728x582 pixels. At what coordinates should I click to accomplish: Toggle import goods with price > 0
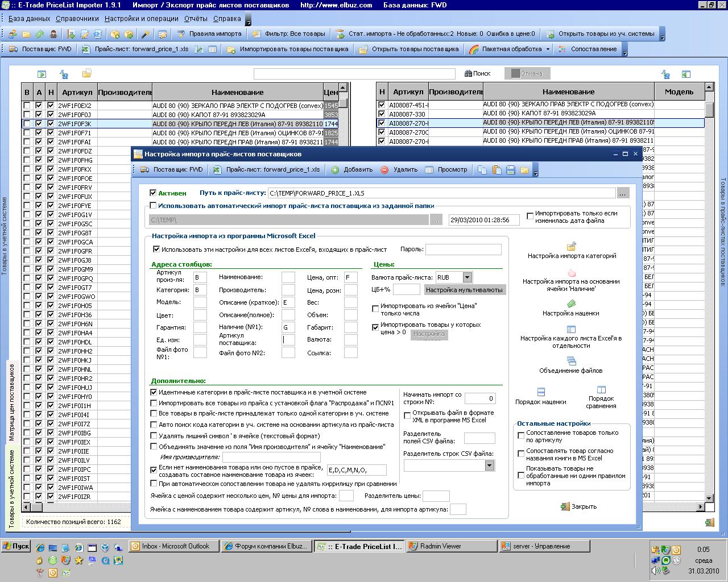[x=375, y=327]
